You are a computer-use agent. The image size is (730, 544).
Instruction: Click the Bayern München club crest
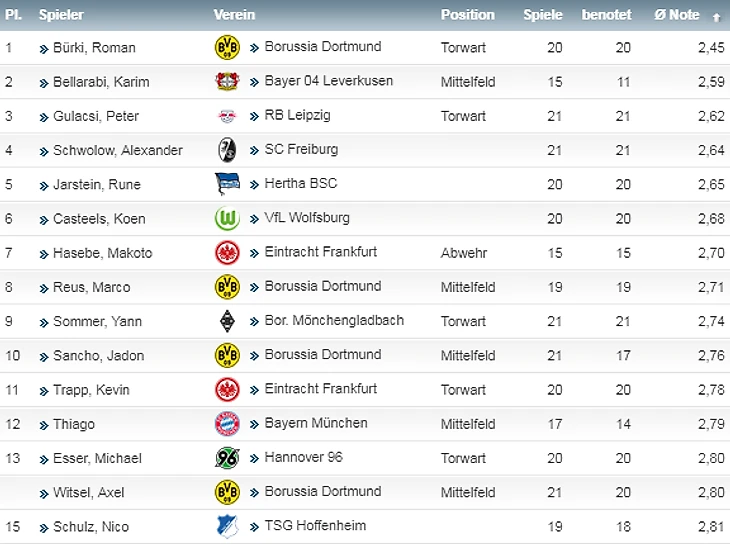[x=227, y=424]
